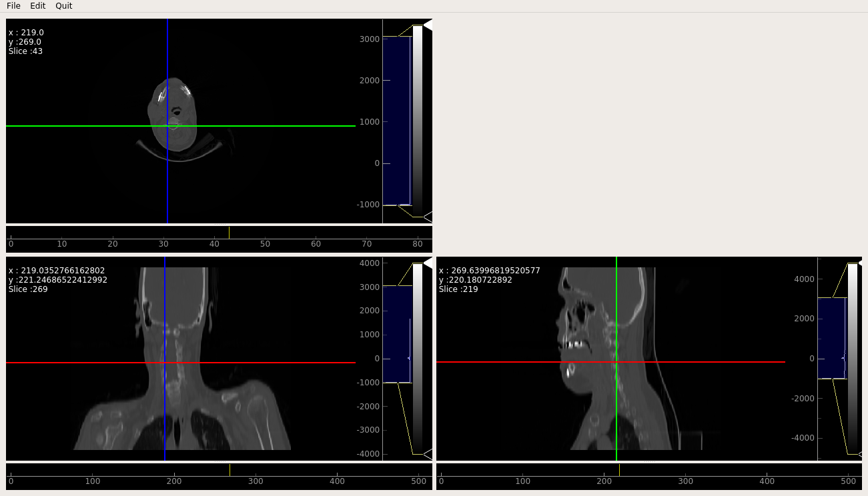Click the 20 tick label on the axial slice timeline
Screen dimensions: 868x496
(113, 244)
